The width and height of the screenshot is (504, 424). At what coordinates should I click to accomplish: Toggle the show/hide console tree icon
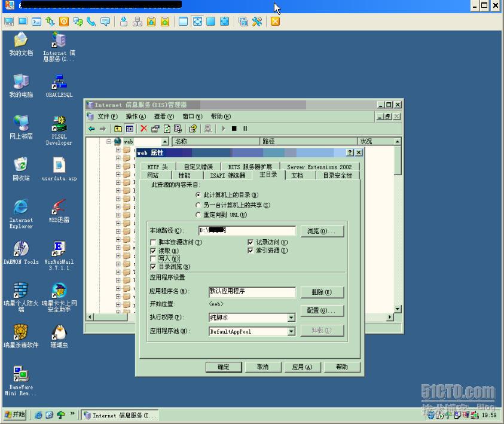(x=130, y=129)
